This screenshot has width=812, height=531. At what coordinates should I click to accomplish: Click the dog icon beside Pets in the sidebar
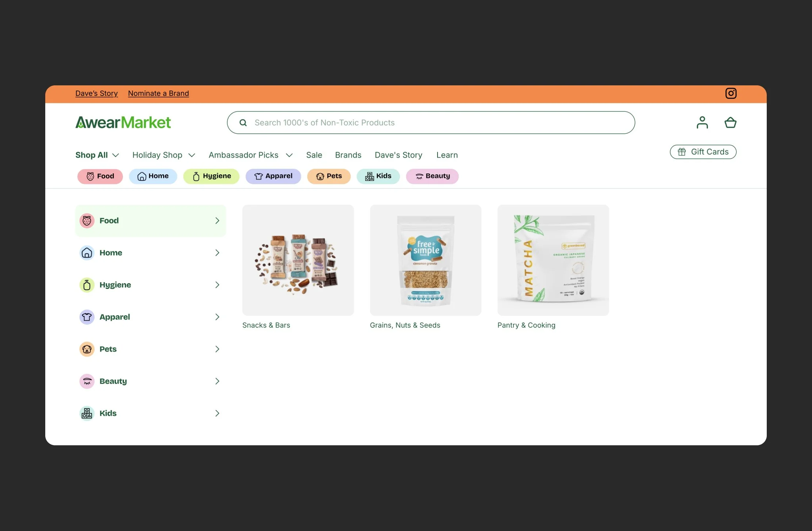pos(87,349)
